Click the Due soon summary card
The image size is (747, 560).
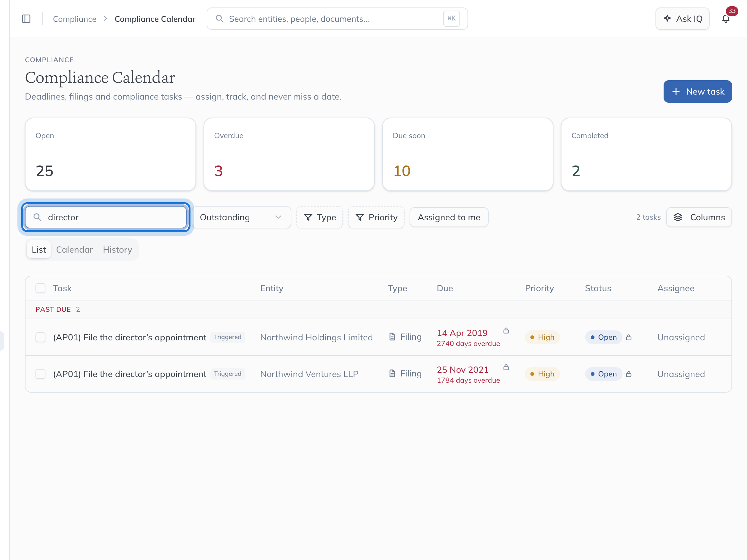pyautogui.click(x=467, y=154)
